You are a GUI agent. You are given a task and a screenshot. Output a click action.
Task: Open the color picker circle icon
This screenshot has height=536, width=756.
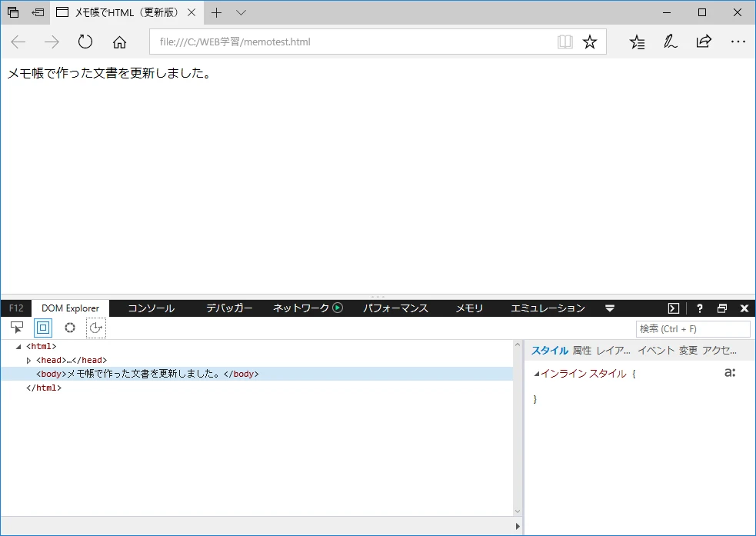pyautogui.click(x=70, y=328)
